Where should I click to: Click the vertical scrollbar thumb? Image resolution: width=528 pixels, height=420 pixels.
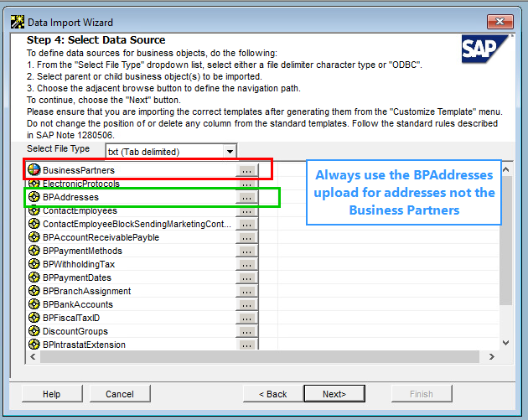[x=505, y=241]
